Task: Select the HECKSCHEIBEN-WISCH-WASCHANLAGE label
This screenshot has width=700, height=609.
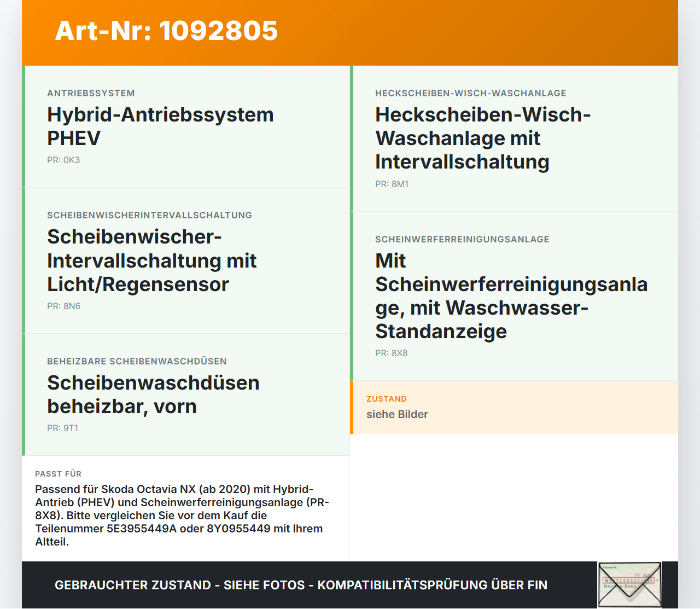Action: click(471, 94)
